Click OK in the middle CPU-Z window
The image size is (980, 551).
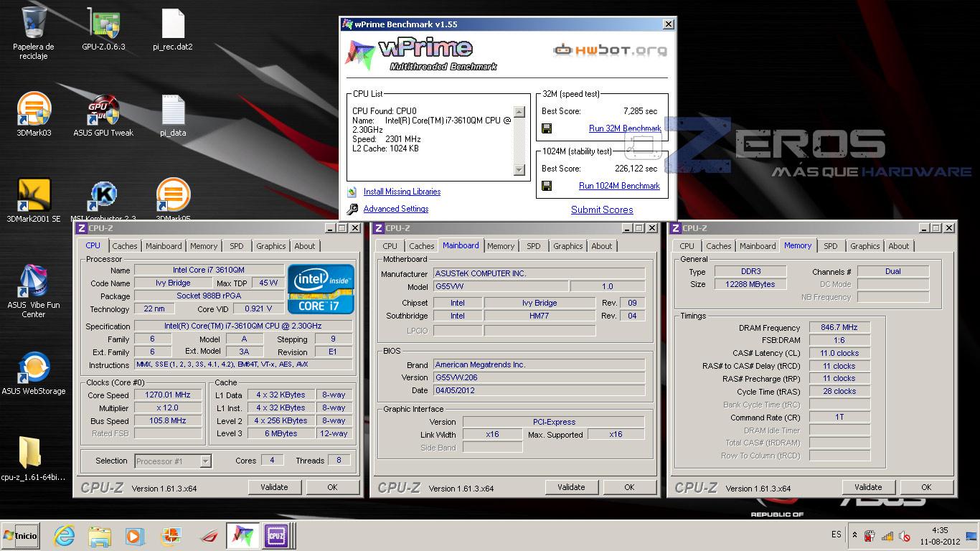[x=629, y=487]
